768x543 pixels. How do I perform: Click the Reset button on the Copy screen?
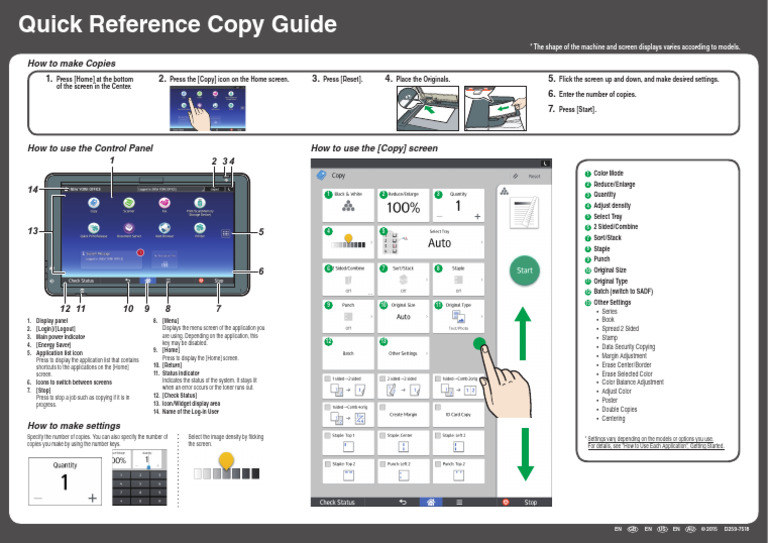[x=534, y=176]
